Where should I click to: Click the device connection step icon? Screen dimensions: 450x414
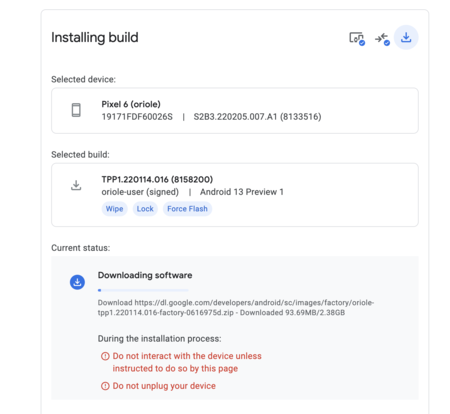[357, 38]
